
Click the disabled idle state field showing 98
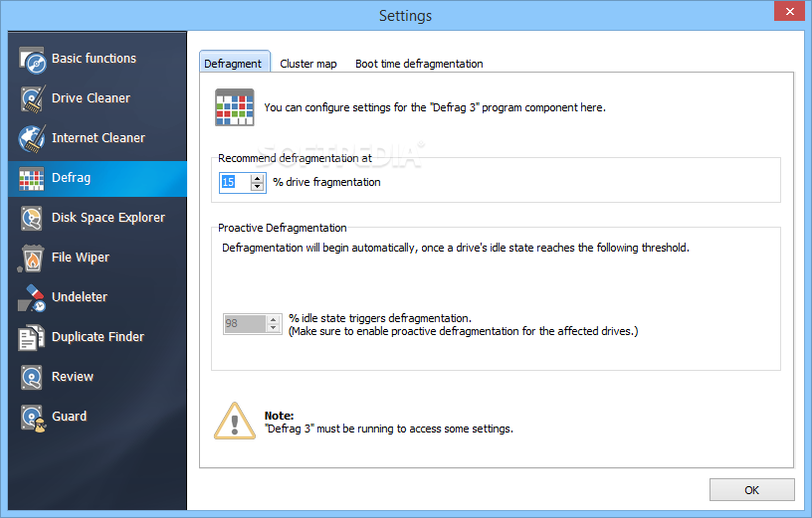coord(245,324)
